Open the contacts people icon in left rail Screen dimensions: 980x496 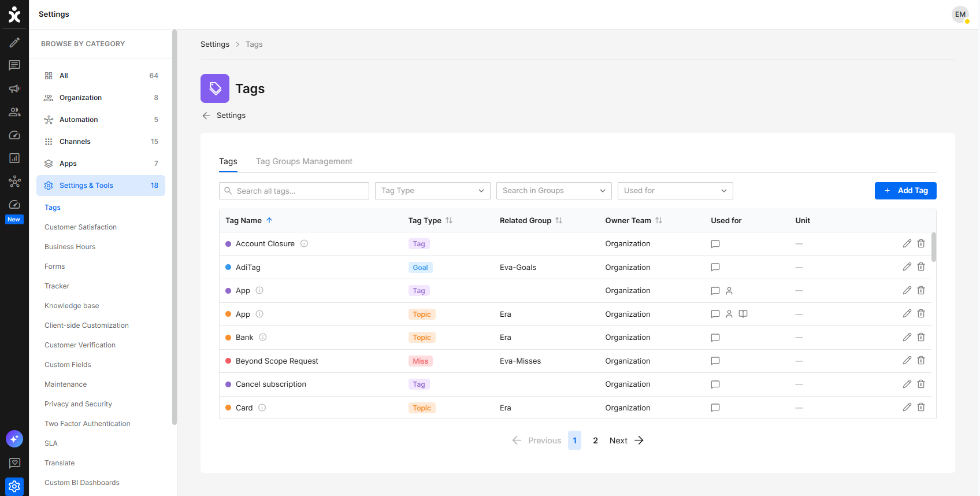tap(14, 112)
